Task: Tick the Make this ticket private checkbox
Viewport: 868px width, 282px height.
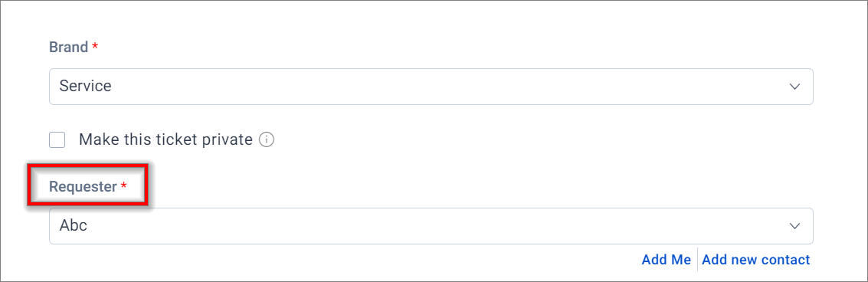Action: click(x=57, y=139)
